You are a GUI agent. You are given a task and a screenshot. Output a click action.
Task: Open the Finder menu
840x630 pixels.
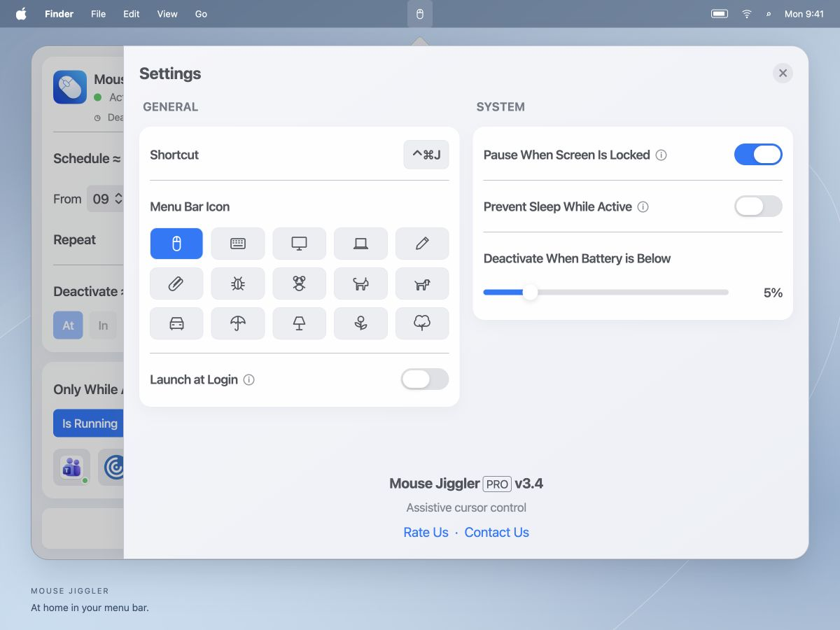tap(59, 14)
